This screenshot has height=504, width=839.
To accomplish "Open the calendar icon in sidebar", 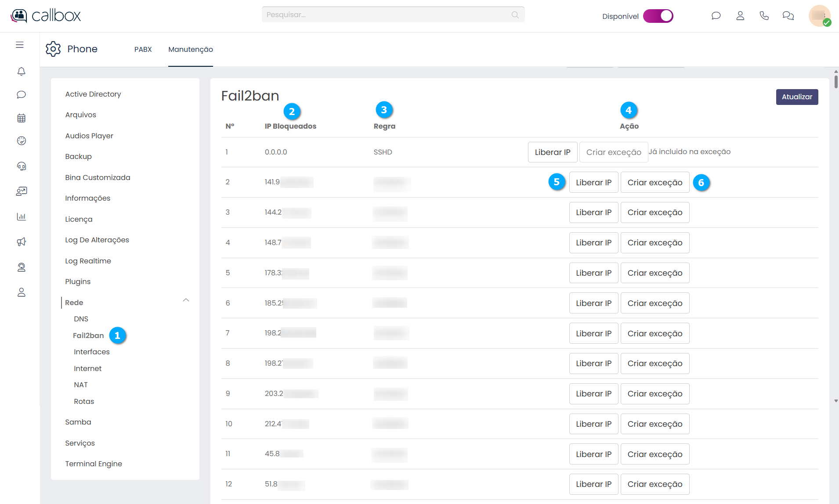I will tap(21, 118).
